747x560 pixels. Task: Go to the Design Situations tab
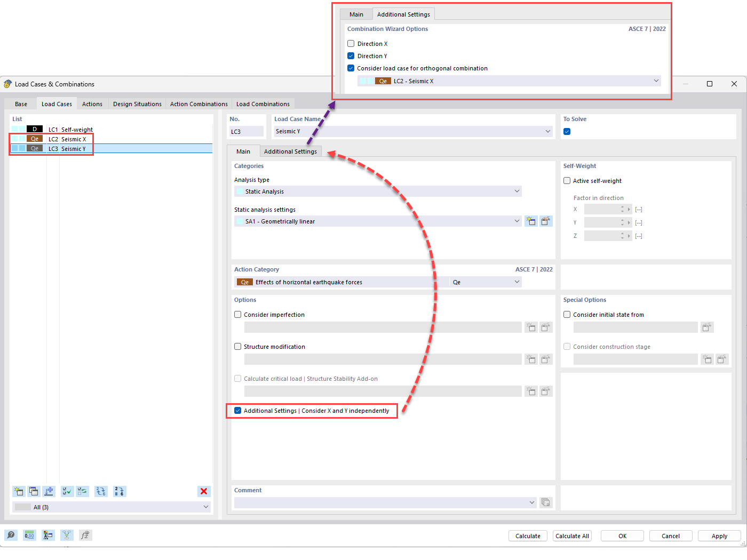tap(137, 104)
